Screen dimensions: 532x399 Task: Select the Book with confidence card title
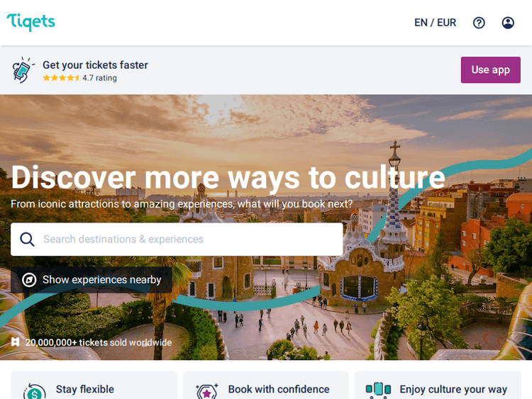pyautogui.click(x=279, y=389)
